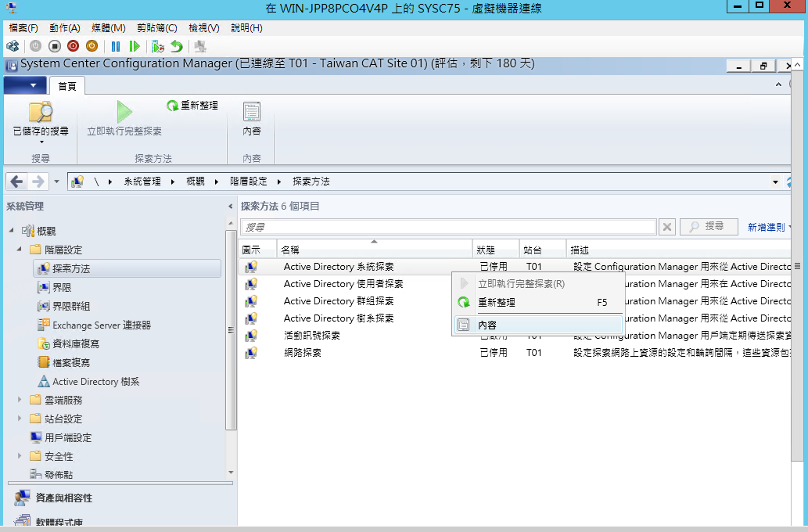Screen dimensions: 808x532
Task: Clear the search box with the X button
Action: tap(666, 227)
